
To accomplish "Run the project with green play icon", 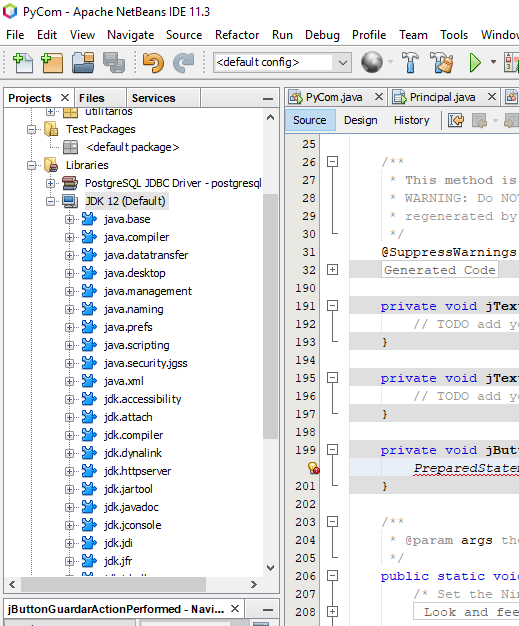I will 475,62.
